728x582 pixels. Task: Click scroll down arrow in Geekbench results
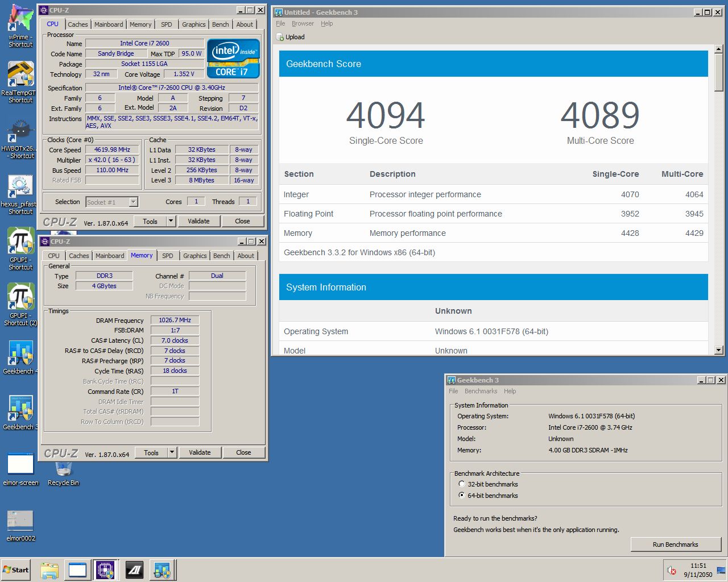pyautogui.click(x=719, y=350)
